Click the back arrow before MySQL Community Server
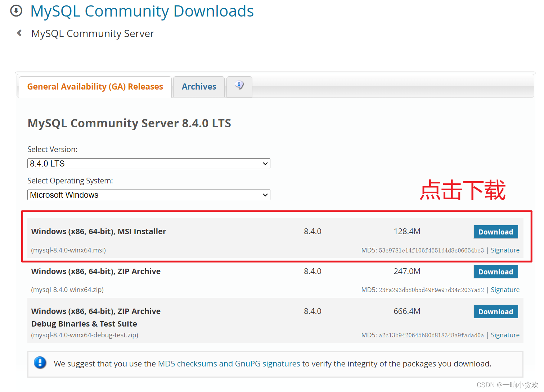Image resolution: width=544 pixels, height=392 pixels. (19, 33)
